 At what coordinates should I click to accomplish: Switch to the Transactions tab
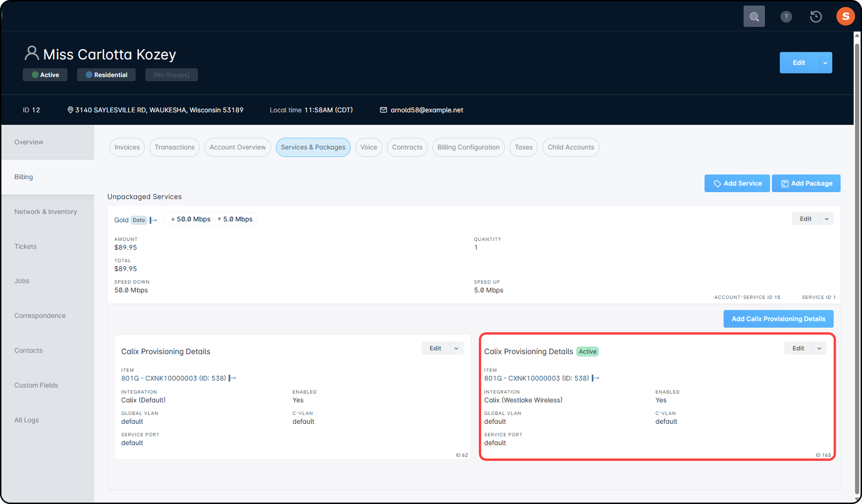pos(175,147)
